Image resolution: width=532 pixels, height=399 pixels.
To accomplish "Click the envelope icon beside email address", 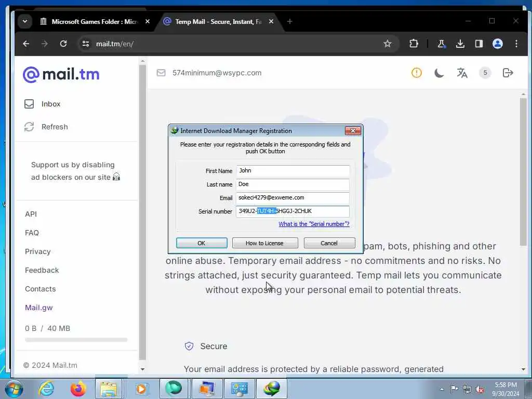I will tap(161, 73).
